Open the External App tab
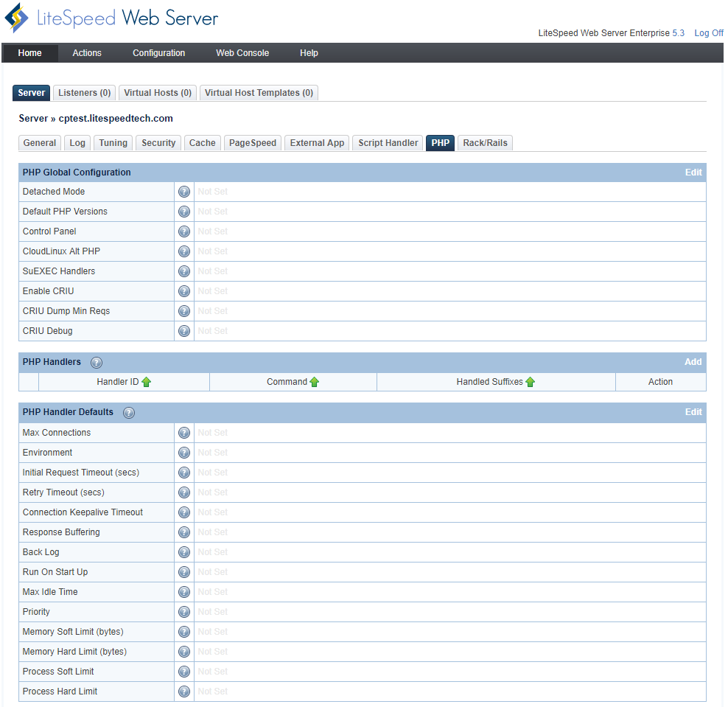Screen dimensions: 728x707 pyautogui.click(x=317, y=143)
